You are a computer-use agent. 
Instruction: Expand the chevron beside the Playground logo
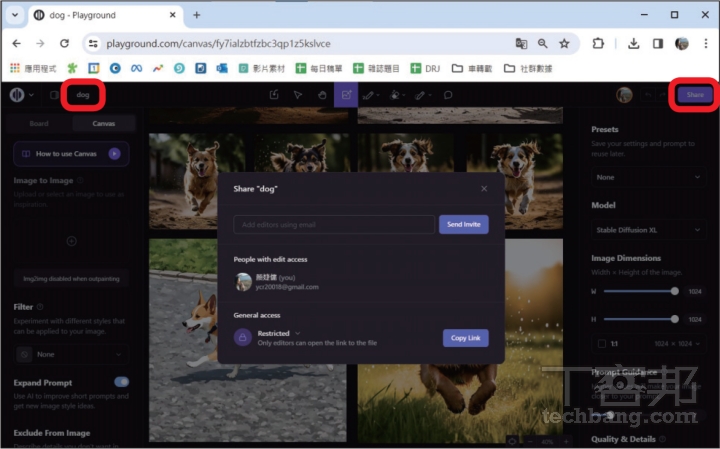pos(31,95)
